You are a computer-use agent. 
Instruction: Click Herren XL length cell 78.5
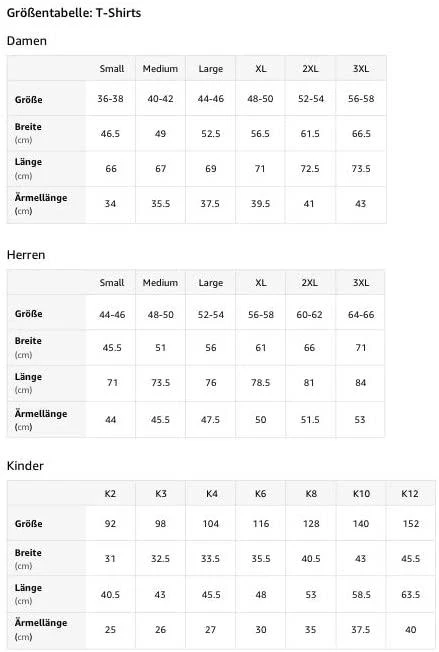point(260,382)
